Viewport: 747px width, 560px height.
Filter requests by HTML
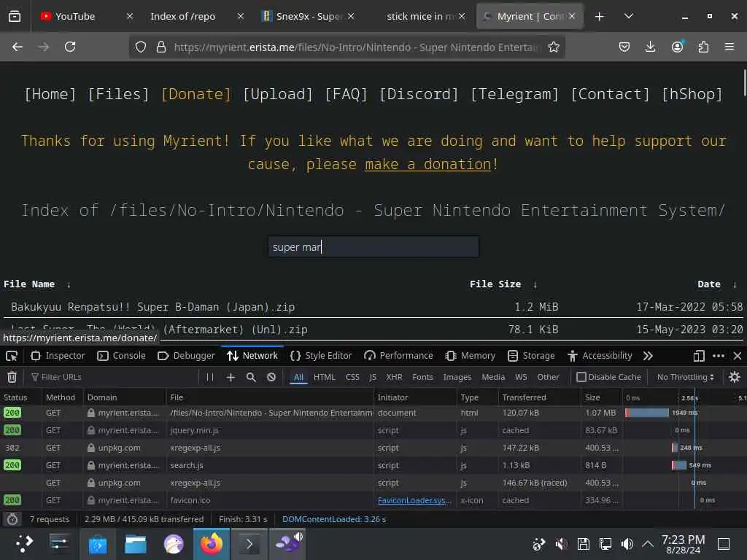(325, 377)
